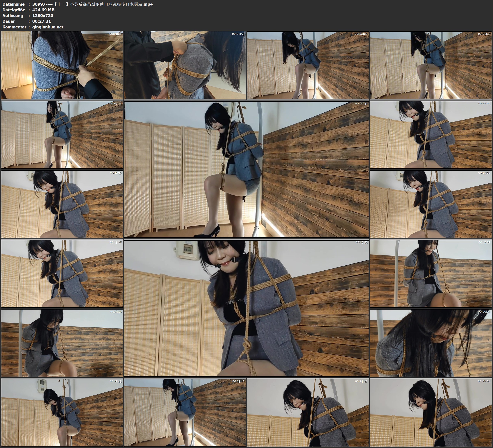Open the large frame at 00:08:41
Viewport: 493px width, 448px height.
(x=246, y=169)
